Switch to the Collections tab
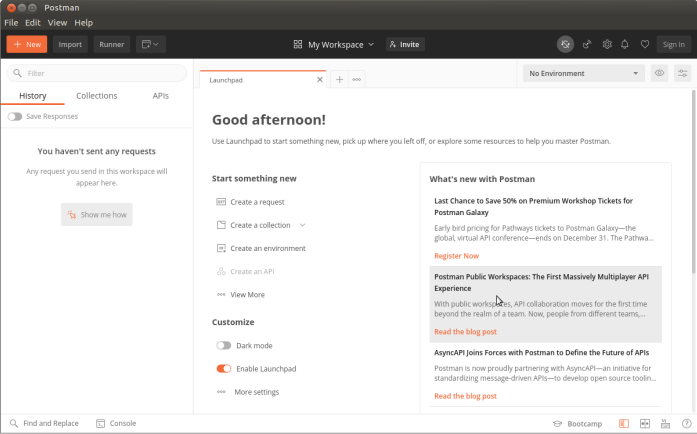The width and height of the screenshot is (697, 434). coord(97,96)
